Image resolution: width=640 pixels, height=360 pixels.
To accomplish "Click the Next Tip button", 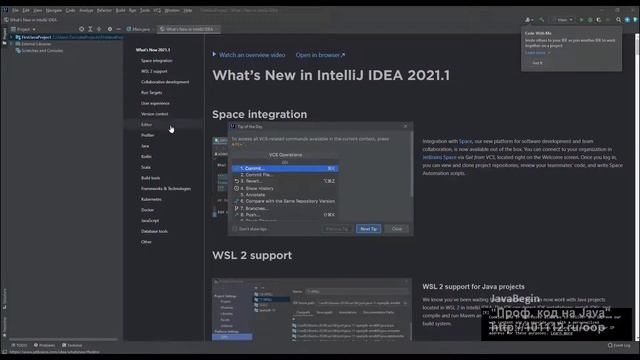I will tap(369, 229).
